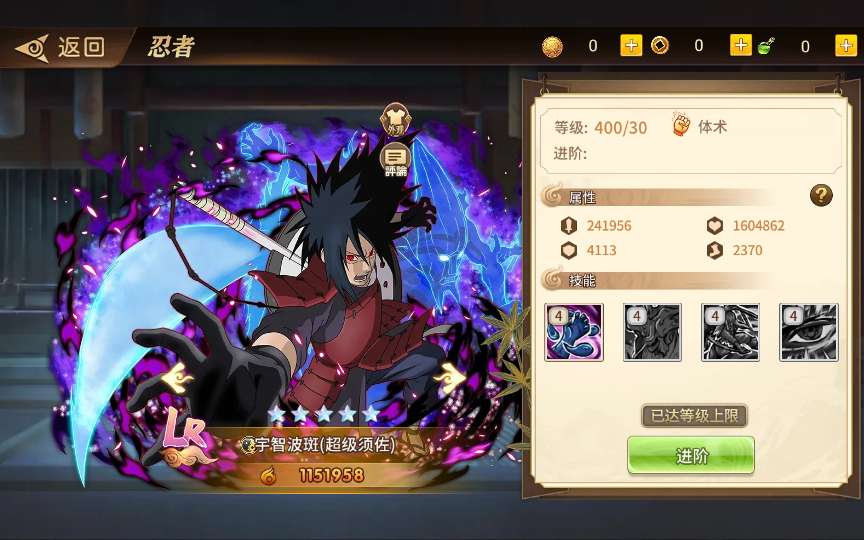864x540 pixels.
Task: Add gold coins with first plus button
Action: point(631,45)
